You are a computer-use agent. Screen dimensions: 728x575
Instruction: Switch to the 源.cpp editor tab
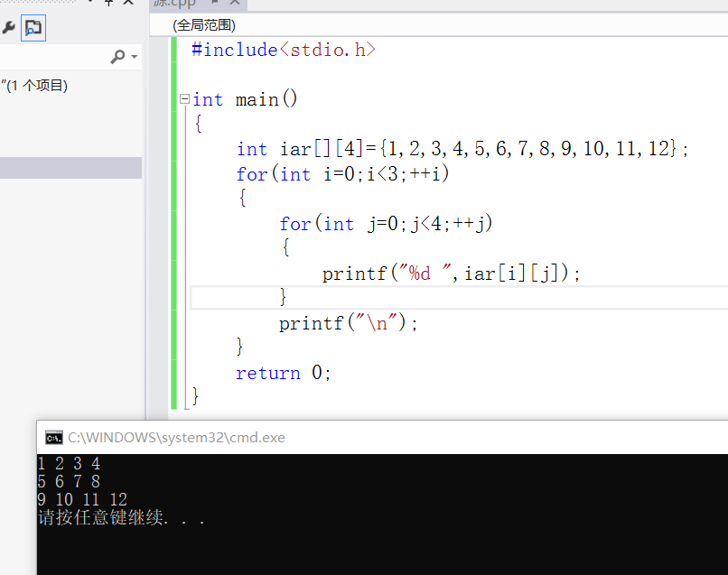[x=174, y=4]
